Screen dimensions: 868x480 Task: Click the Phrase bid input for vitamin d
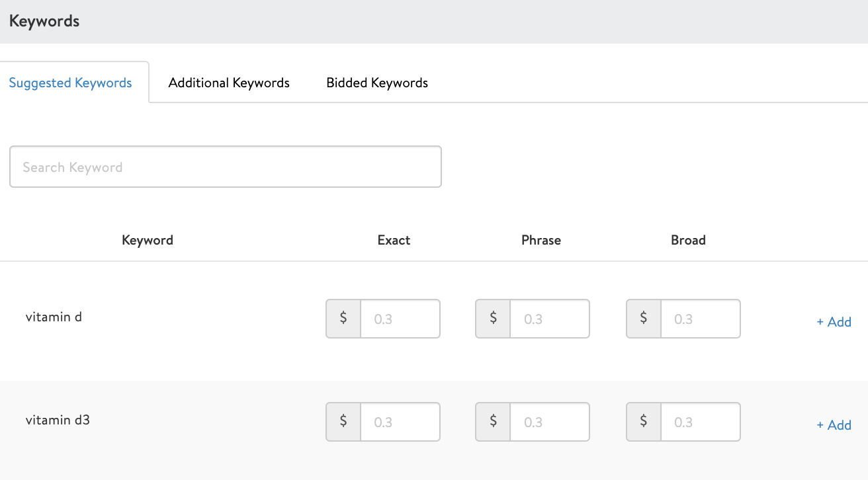[549, 319]
